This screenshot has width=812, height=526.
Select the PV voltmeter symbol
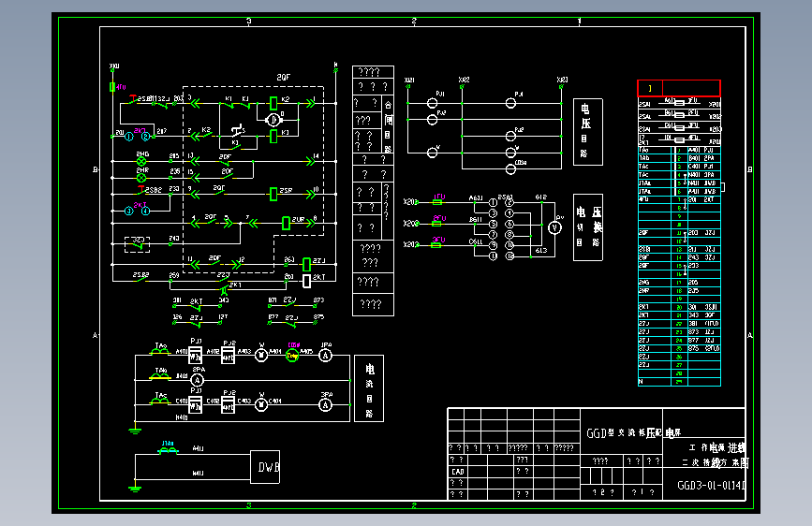554,227
